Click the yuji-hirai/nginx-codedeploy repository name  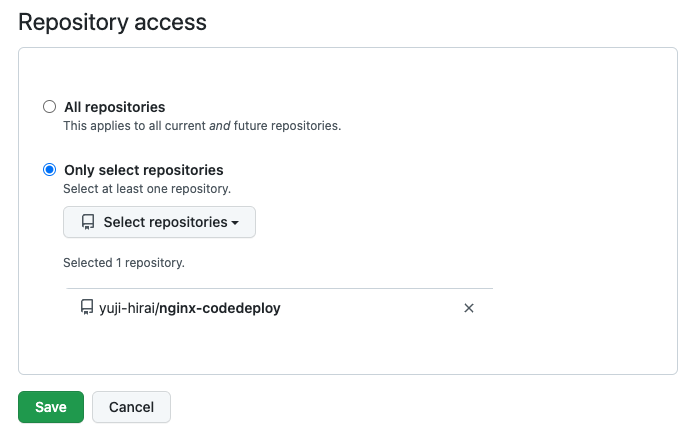tap(189, 308)
